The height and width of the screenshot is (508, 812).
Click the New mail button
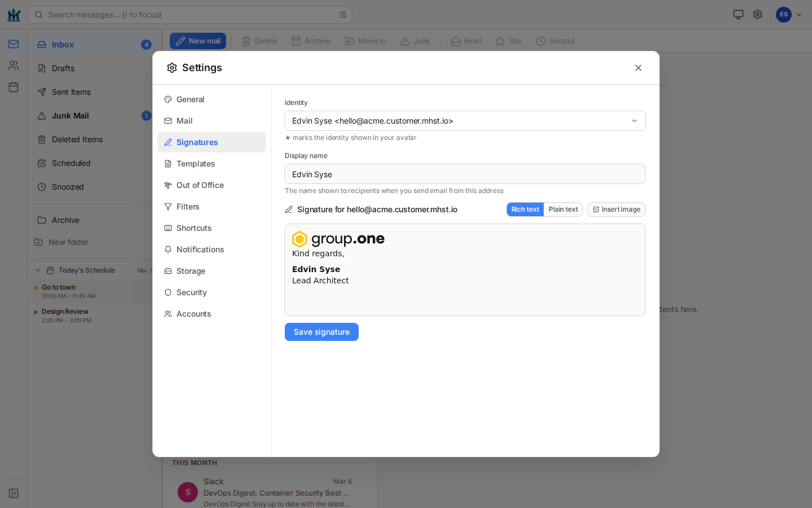(x=198, y=41)
